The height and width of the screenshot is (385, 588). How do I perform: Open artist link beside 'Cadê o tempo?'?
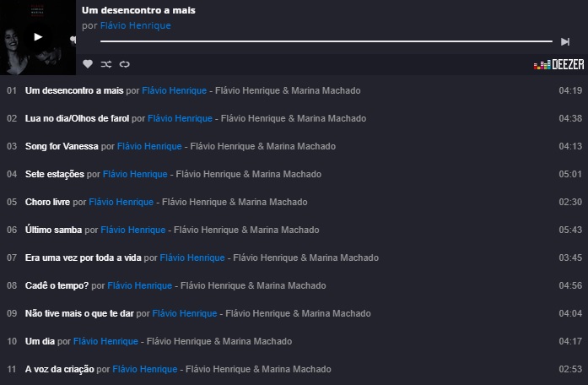[140, 285]
